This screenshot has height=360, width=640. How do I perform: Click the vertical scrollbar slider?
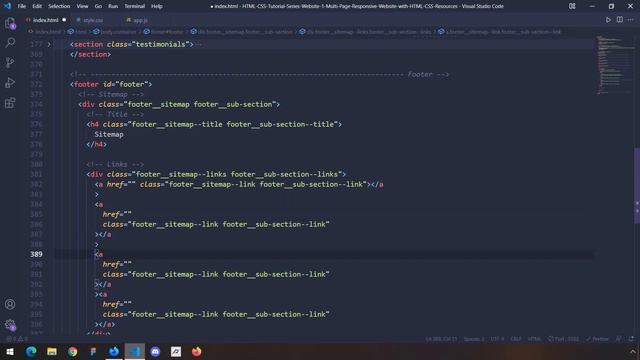[637, 186]
